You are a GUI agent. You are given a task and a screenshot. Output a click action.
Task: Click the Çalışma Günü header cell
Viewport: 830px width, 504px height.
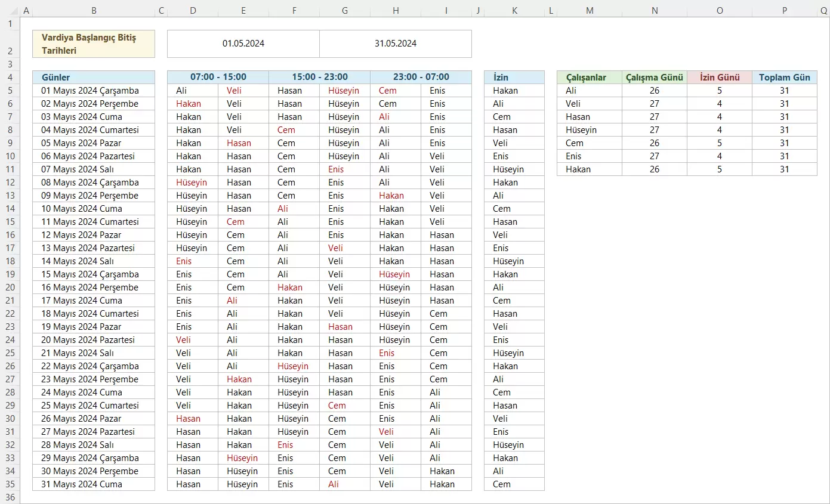pos(655,78)
